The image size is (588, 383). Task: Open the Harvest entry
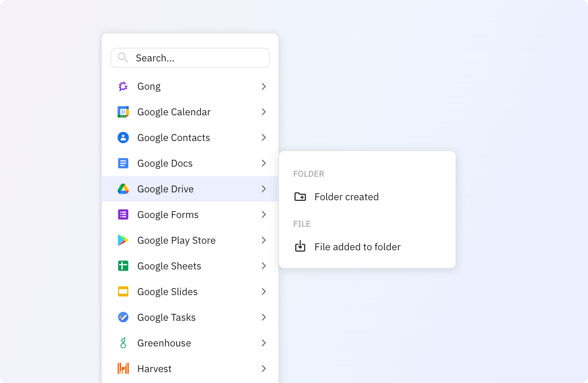(190, 369)
